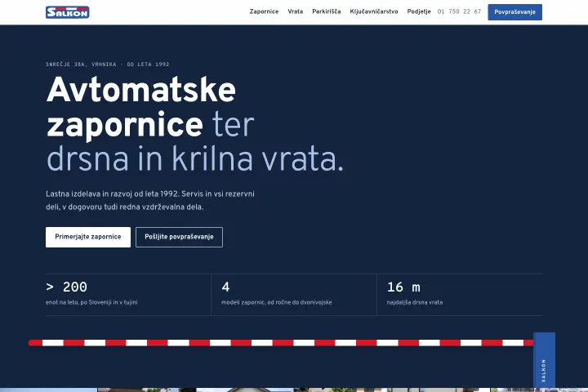Click the statistic value 4
The width and height of the screenshot is (588, 392).
click(x=225, y=287)
